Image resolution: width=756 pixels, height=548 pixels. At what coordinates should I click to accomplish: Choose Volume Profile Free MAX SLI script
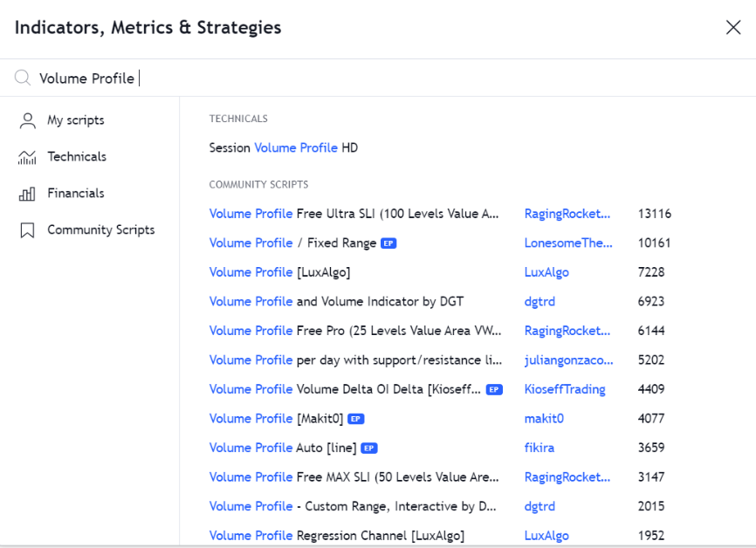click(x=354, y=477)
